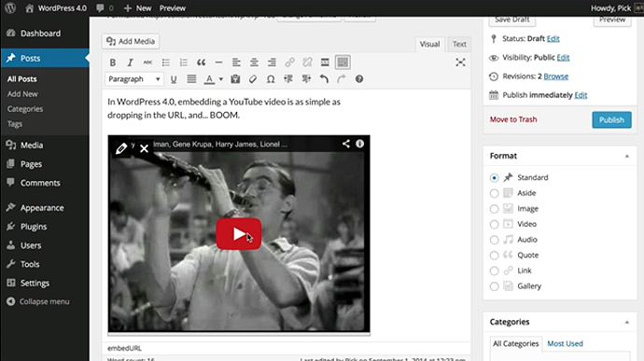Edit the embedded video with pencil icon
The width and height of the screenshot is (644, 361).
(121, 148)
